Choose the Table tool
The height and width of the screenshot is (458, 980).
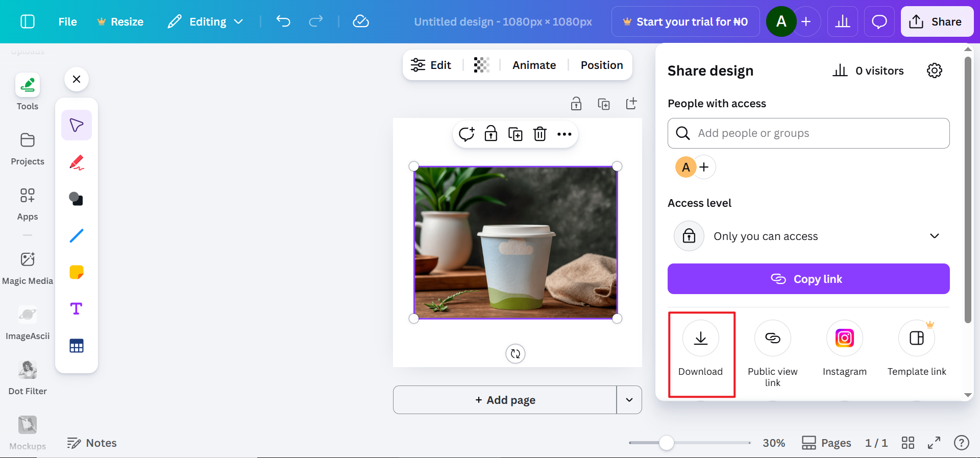coord(77,346)
